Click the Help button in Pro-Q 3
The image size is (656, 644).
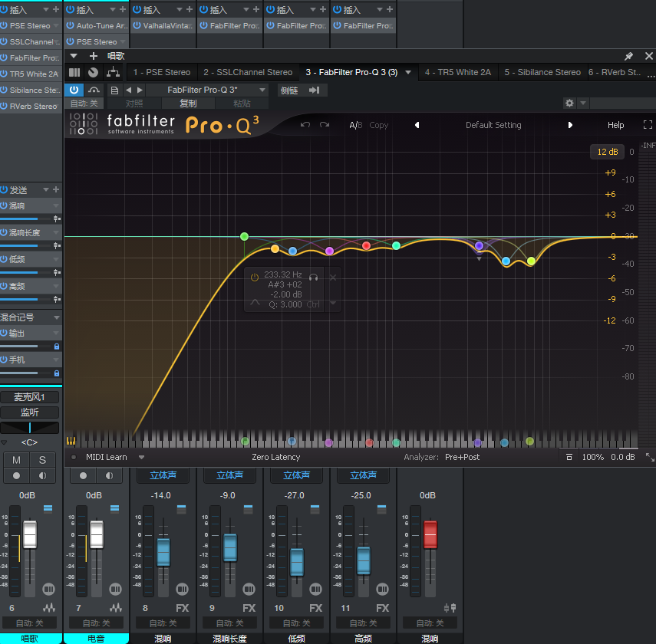(x=615, y=125)
